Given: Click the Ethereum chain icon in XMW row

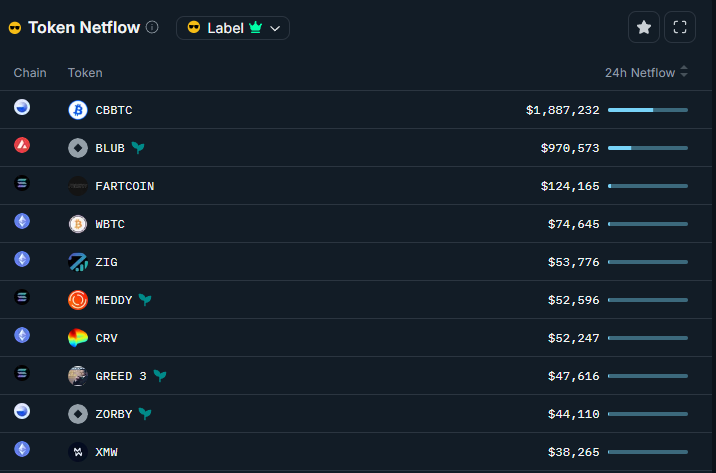Looking at the screenshot, I should 22,449.
